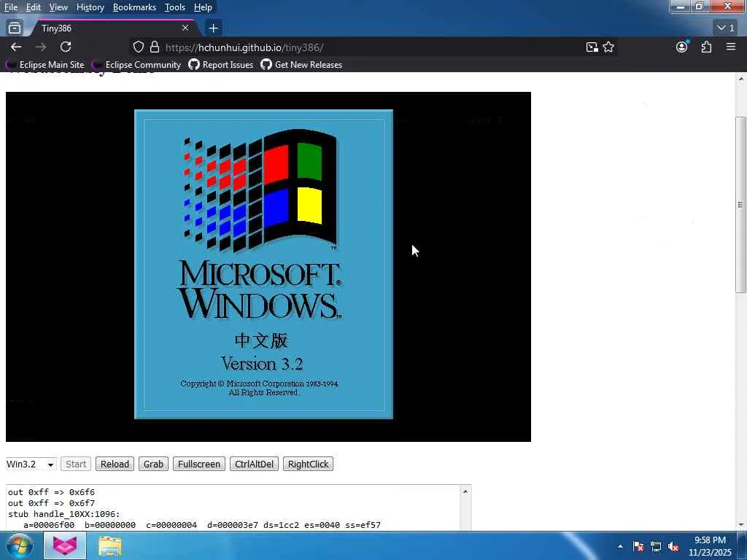This screenshot has height=560, width=747.
Task: Open the Report Issues bookmark
Action: pyautogui.click(x=221, y=65)
